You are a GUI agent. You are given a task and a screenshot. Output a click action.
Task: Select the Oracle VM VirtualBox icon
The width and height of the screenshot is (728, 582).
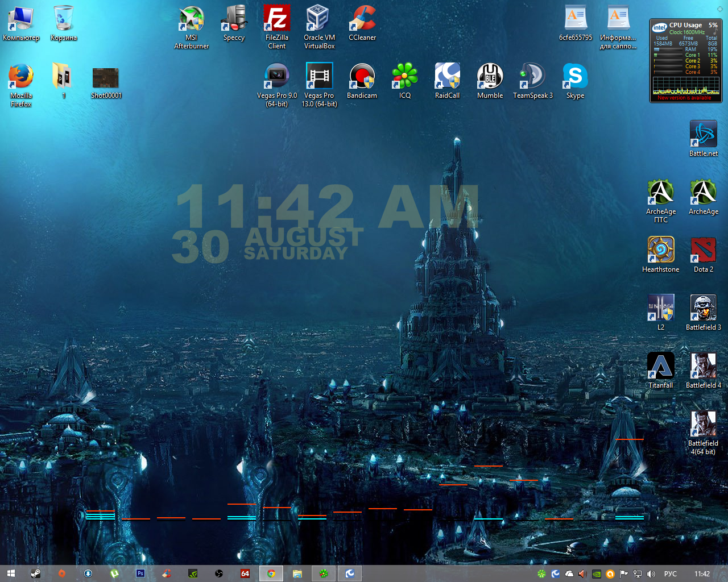(319, 19)
